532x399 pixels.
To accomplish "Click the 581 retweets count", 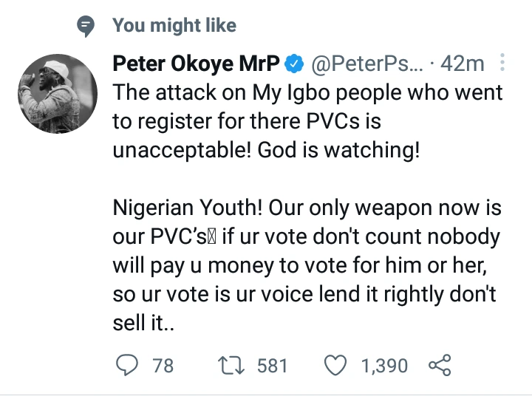I will (272, 365).
